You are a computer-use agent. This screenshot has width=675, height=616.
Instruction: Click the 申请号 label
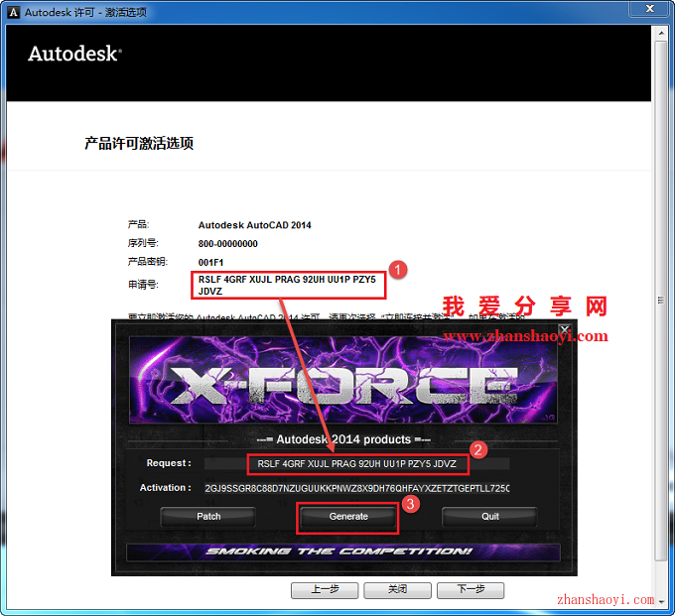click(143, 285)
